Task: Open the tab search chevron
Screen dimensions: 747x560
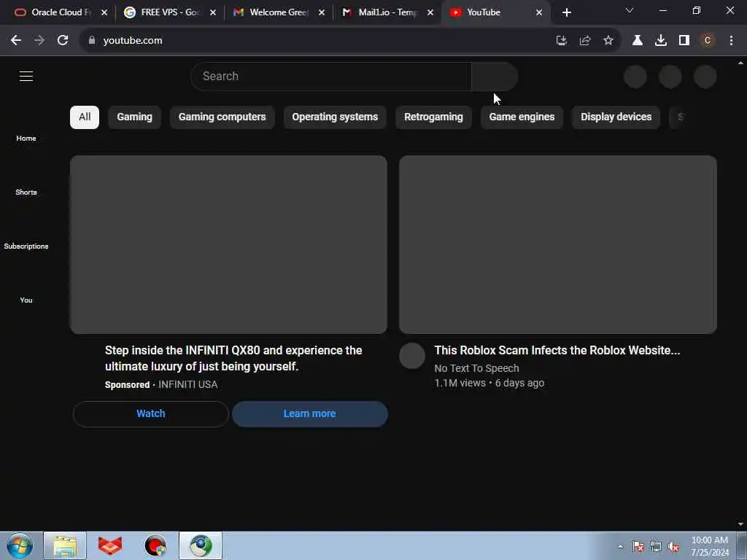Action: coord(630,10)
